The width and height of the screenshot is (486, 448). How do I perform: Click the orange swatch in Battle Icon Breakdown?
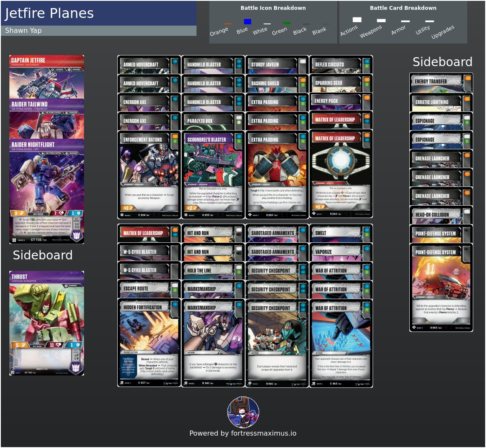(228, 23)
